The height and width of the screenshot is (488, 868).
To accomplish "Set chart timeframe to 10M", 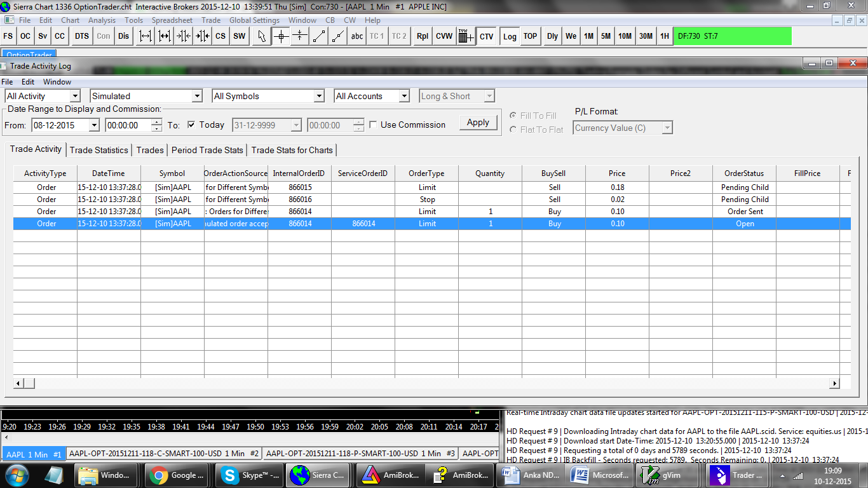I will pos(625,36).
